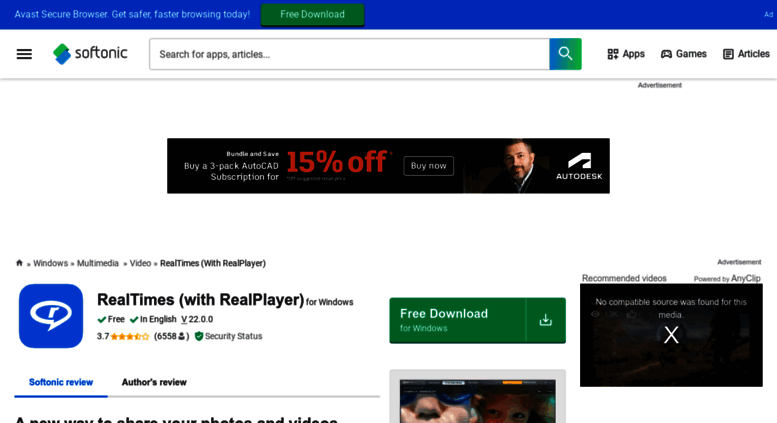
Task: Open Windows breadcrumb link
Action: (x=51, y=264)
